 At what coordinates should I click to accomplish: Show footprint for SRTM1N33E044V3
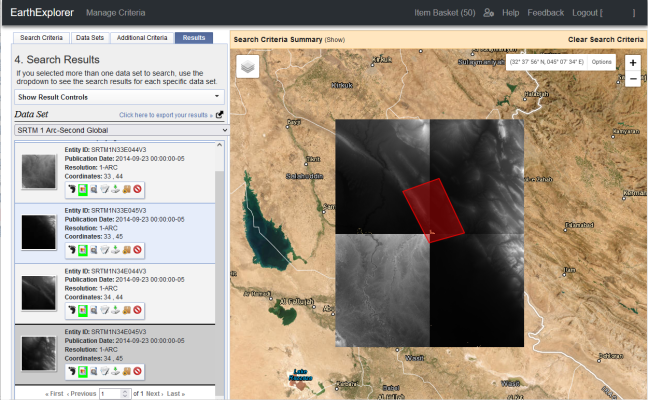point(71,188)
